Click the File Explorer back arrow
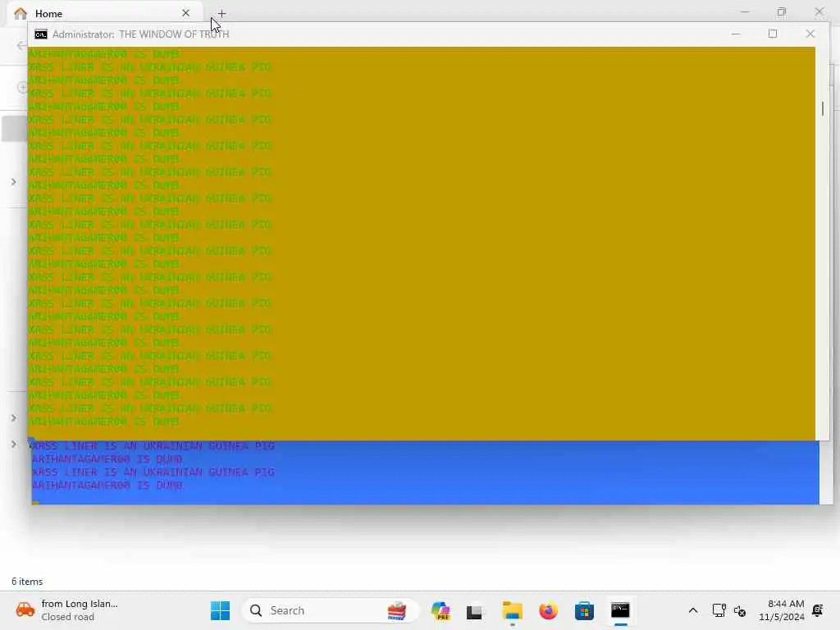The width and height of the screenshot is (840, 630). (21, 46)
